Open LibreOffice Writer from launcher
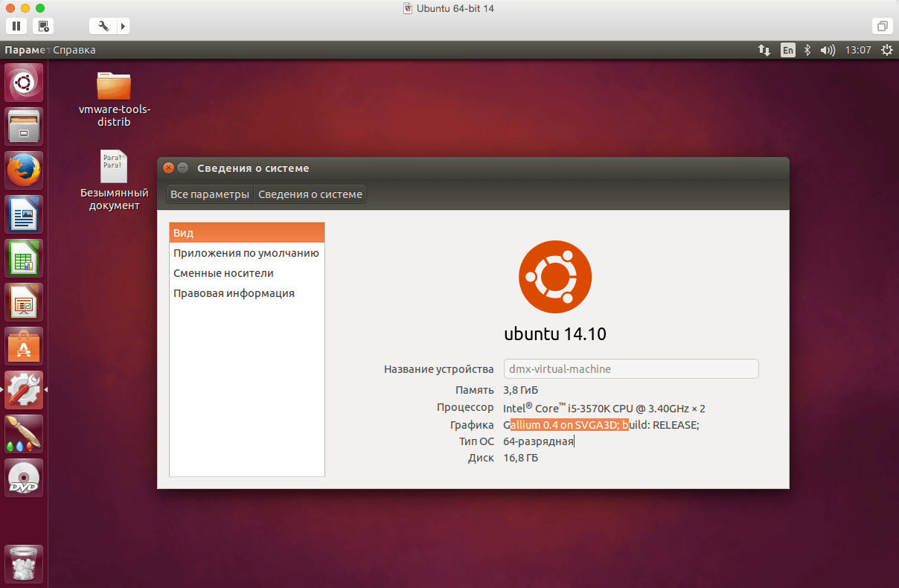 25,214
